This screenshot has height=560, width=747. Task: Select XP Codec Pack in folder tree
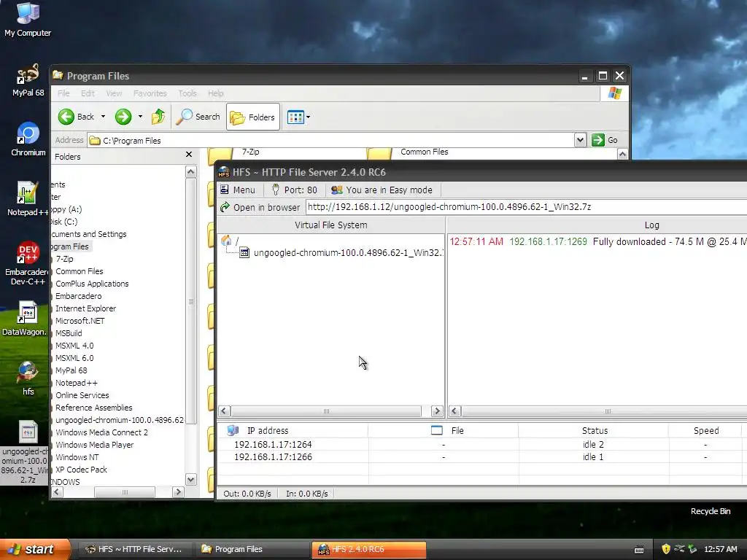click(81, 469)
